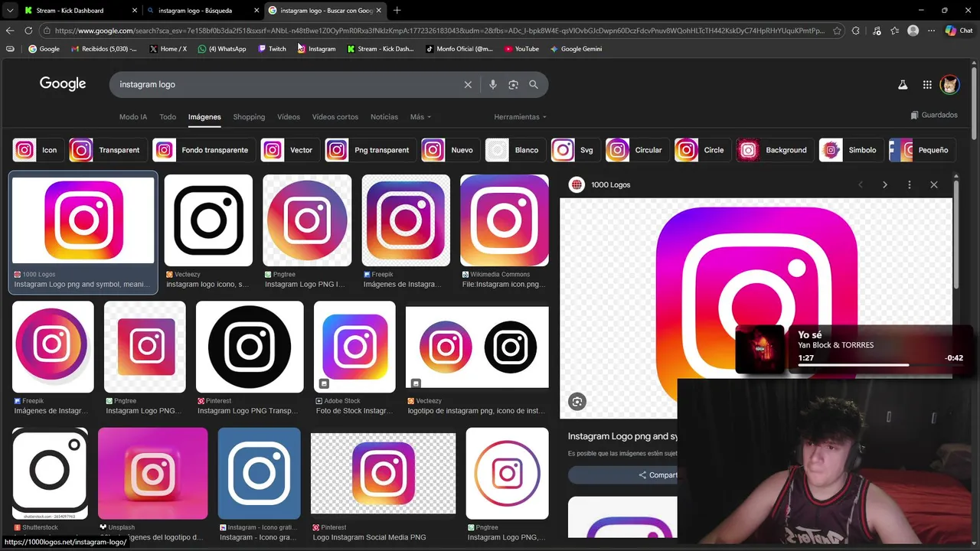Show previous image in preview panel
980x551 pixels.
click(861, 184)
